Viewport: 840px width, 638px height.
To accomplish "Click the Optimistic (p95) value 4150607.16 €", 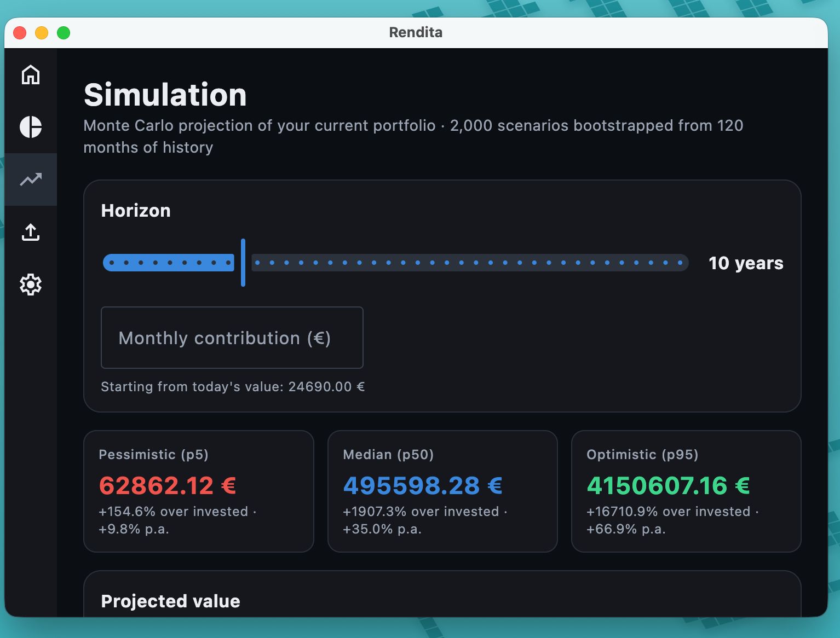I will click(x=668, y=485).
